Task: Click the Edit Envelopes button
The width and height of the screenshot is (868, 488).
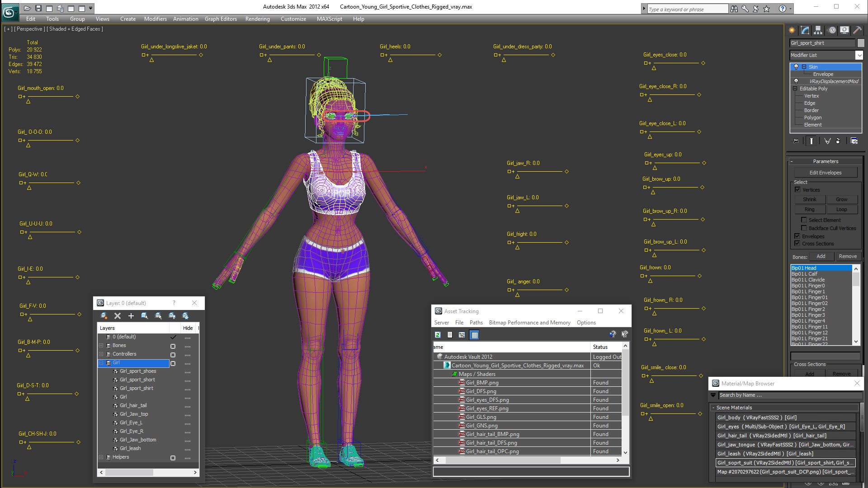Action: pyautogui.click(x=826, y=173)
